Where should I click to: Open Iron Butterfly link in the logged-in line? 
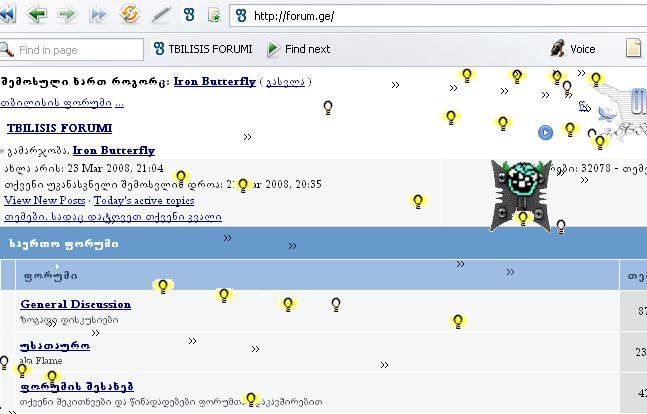coord(215,81)
